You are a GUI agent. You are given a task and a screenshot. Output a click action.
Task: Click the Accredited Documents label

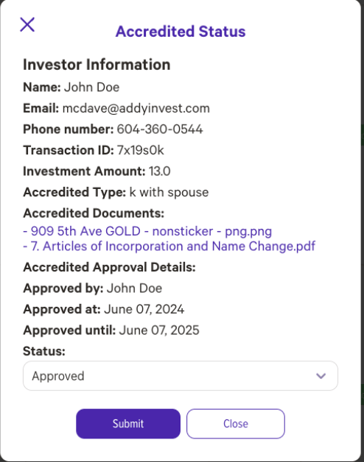94,213
